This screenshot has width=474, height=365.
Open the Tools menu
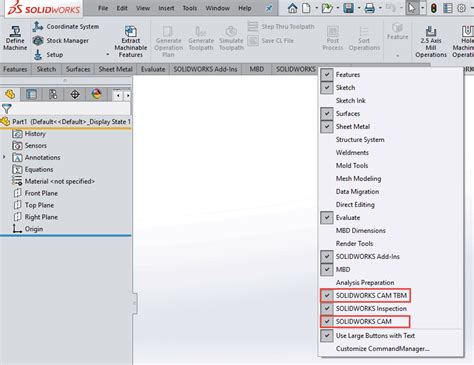(190, 8)
